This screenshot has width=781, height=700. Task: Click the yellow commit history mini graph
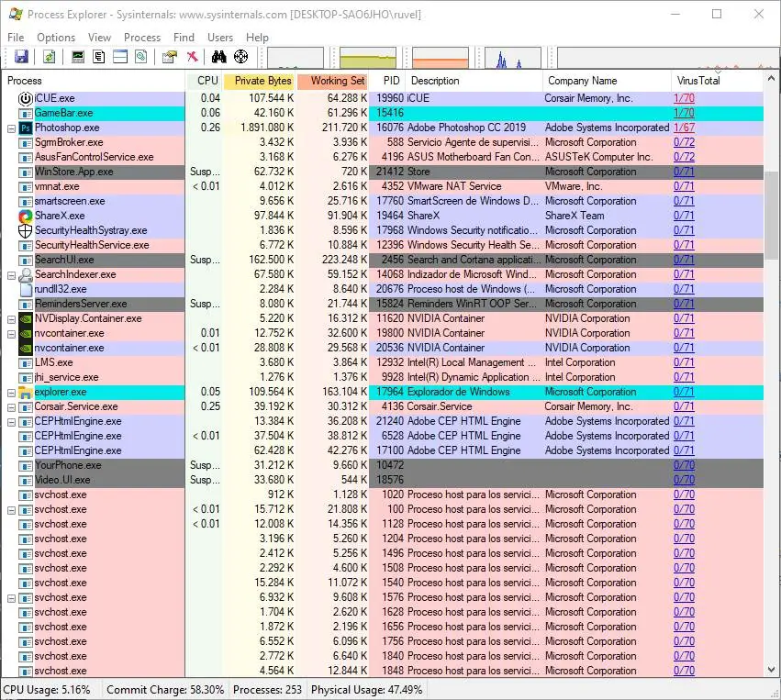pos(368,58)
